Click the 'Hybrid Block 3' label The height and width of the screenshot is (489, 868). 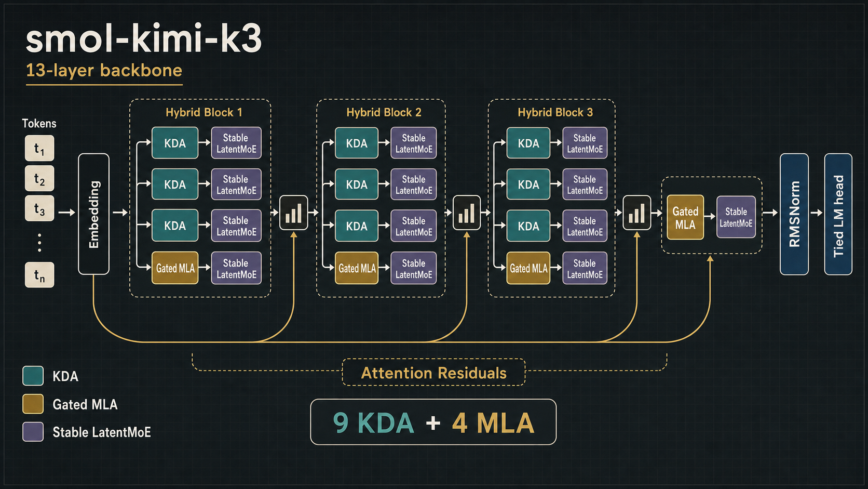pyautogui.click(x=555, y=112)
